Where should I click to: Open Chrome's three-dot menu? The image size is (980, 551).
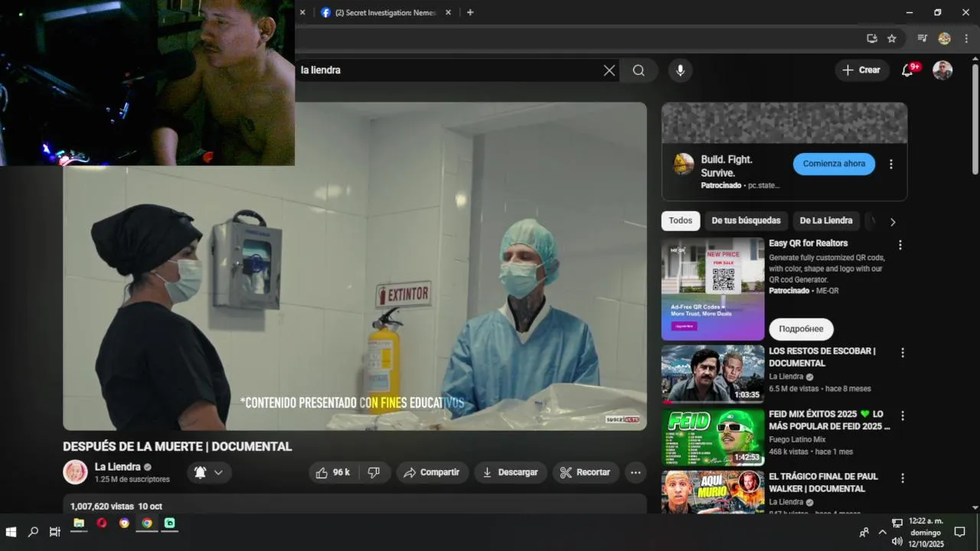pyautogui.click(x=965, y=38)
